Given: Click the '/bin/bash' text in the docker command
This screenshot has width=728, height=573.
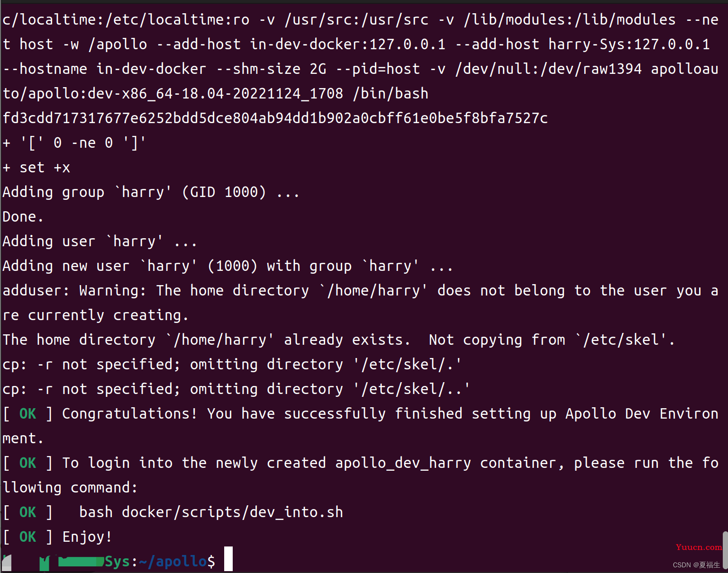Looking at the screenshot, I should [391, 93].
